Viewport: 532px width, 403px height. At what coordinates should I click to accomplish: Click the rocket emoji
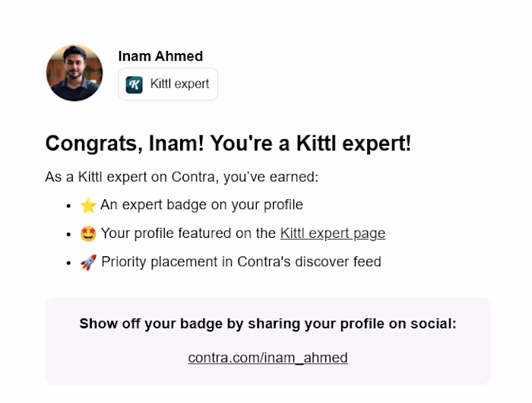(88, 262)
